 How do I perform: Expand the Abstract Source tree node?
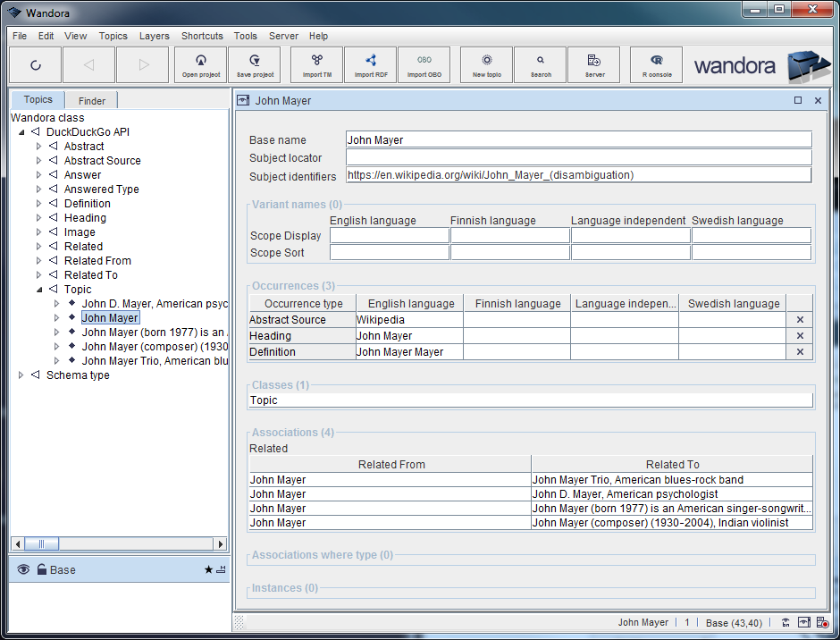pos(39,161)
